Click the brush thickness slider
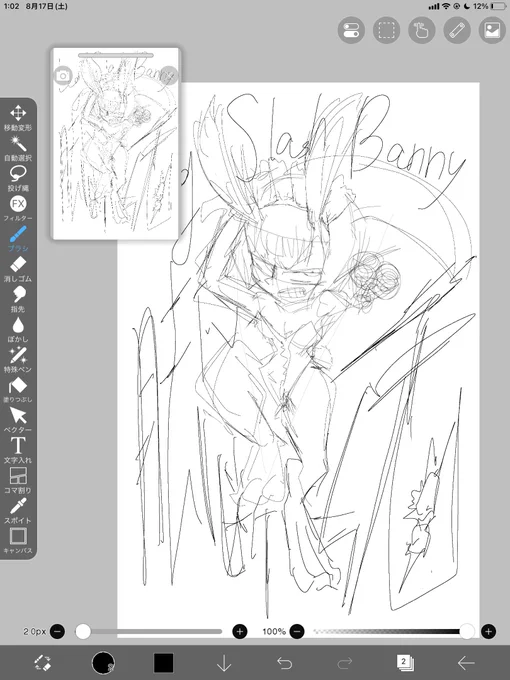 [x=149, y=631]
